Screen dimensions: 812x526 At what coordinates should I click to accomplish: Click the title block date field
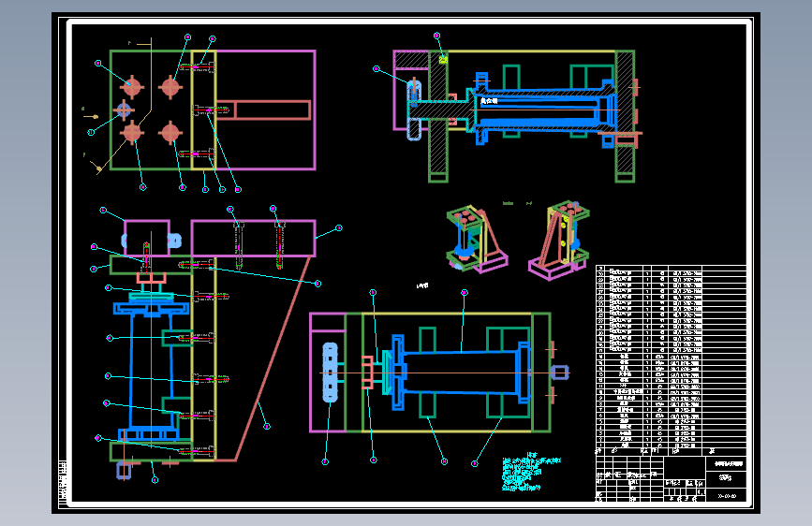(727, 496)
